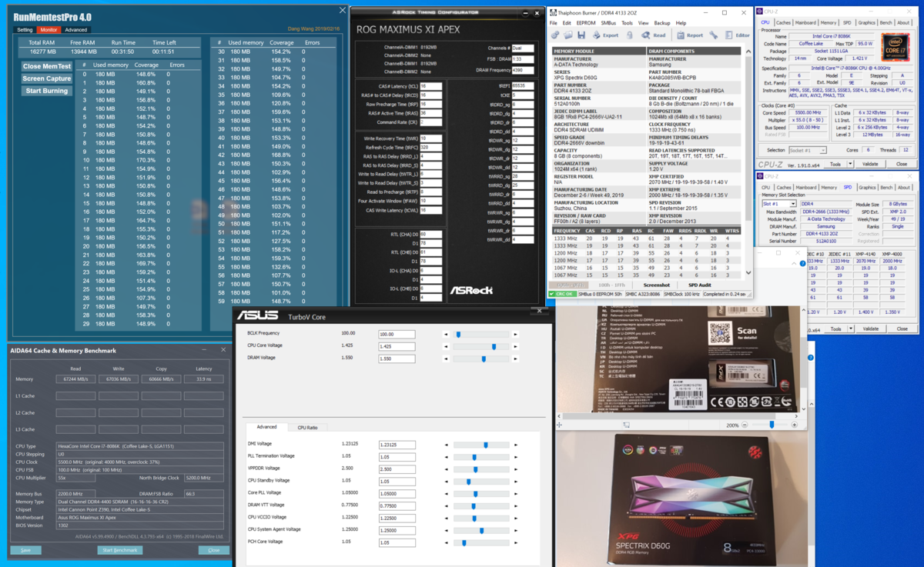Switch to the Advanced tab in RunMemtestPro

click(x=75, y=30)
